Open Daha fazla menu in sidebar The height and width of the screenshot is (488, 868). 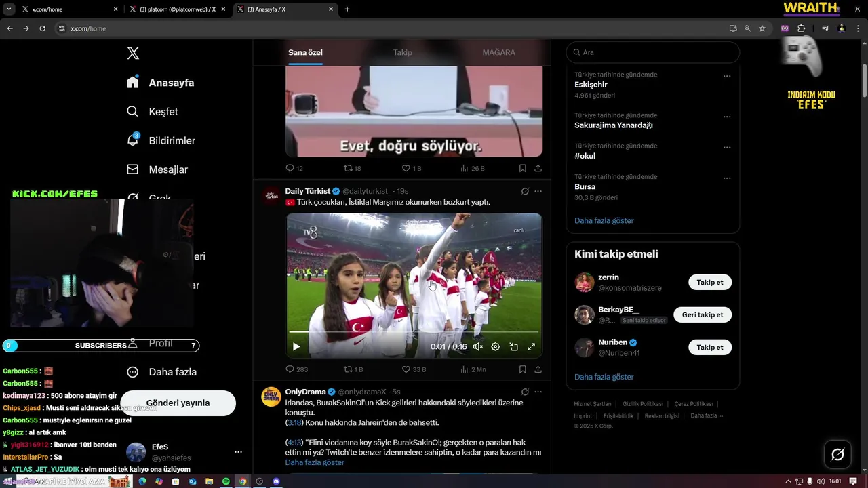pos(162,372)
